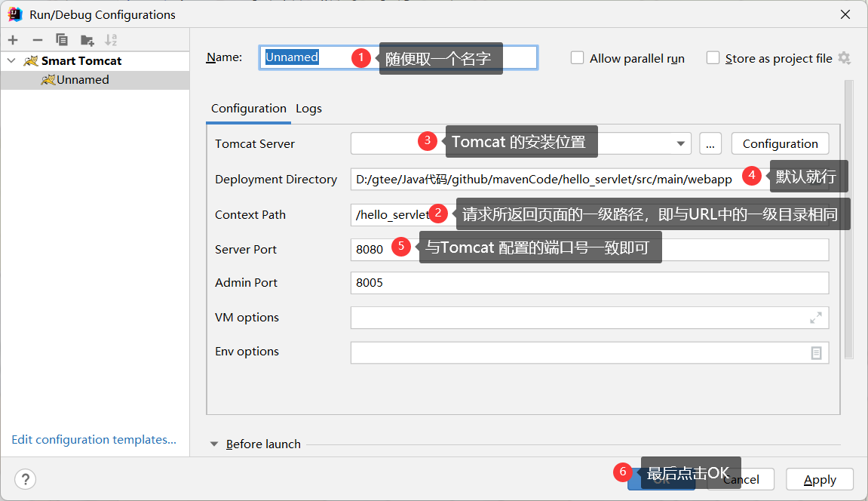Screen dimensions: 868x501
Task: Open Edit configuration templates link
Action: 94,440
